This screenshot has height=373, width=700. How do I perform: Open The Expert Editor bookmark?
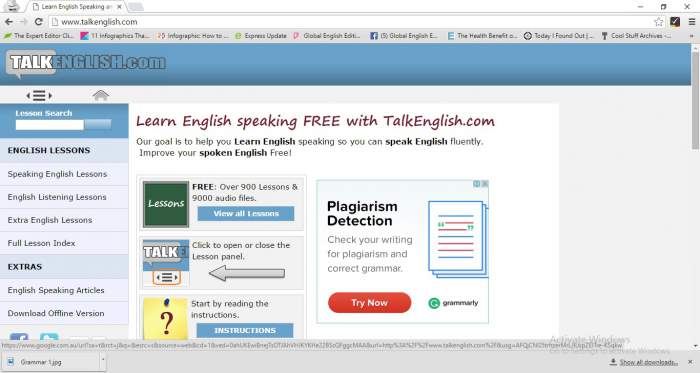39,36
